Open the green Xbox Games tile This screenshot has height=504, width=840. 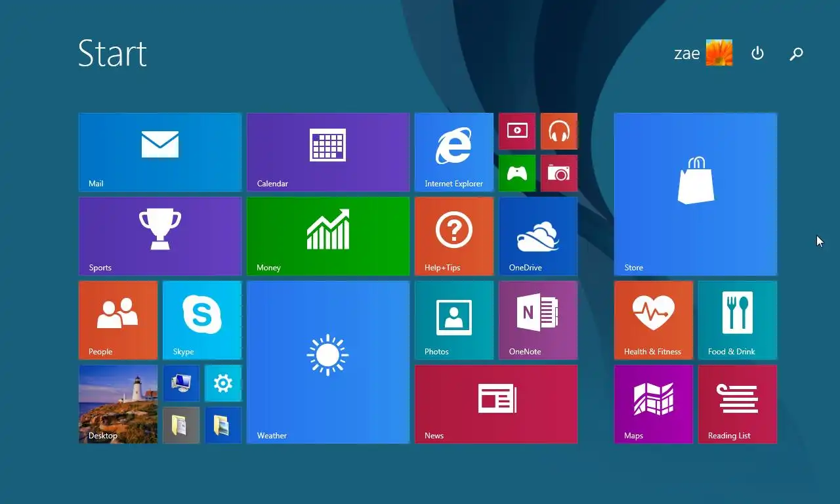(x=517, y=173)
